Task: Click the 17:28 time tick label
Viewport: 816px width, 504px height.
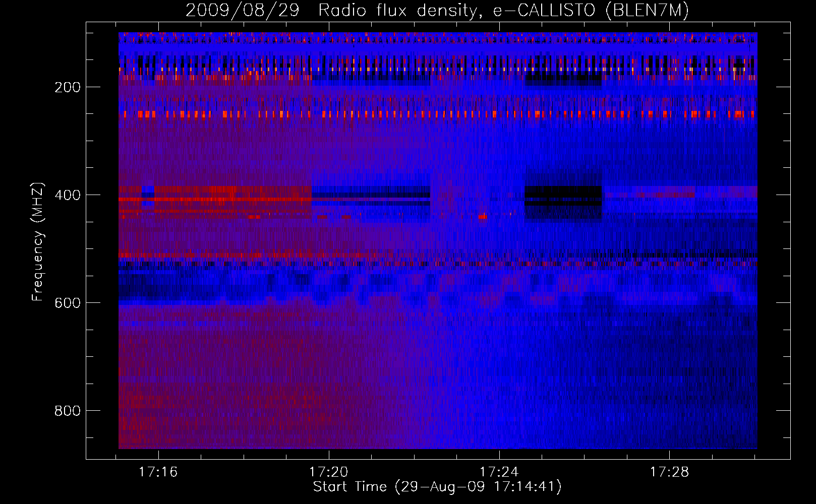Action: [x=669, y=472]
